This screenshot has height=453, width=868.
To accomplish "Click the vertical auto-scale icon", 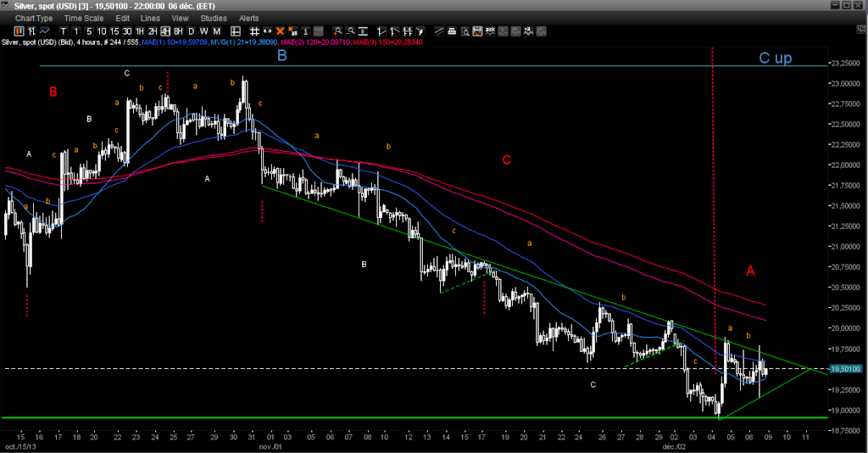I will click(x=363, y=31).
